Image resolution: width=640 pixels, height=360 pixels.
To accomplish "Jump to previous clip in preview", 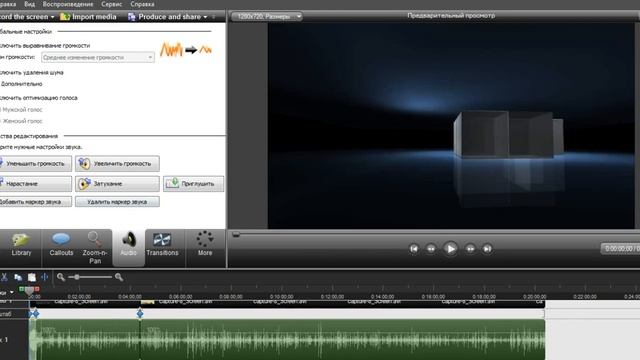I will click(414, 249).
